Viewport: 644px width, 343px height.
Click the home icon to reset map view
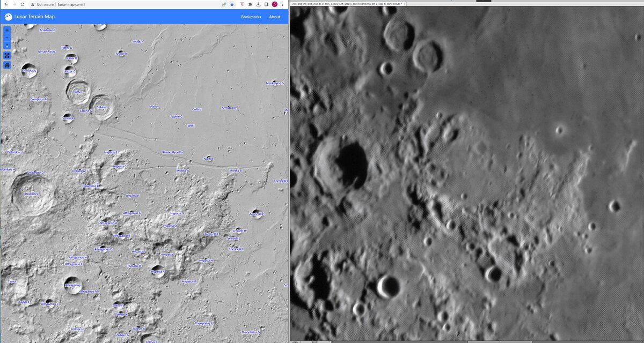(7, 65)
